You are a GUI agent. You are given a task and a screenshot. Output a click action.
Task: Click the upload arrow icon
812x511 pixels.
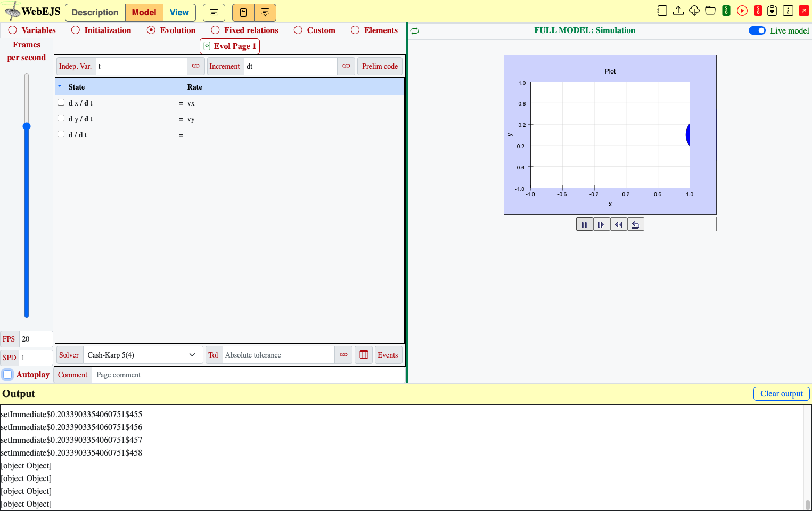pyautogui.click(x=678, y=11)
